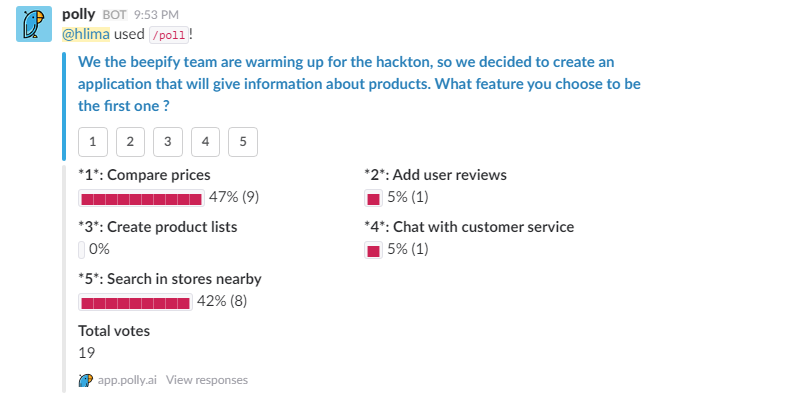Screen dimensions: 794x397
Task: Click the @hlima user mention
Action: point(86,34)
